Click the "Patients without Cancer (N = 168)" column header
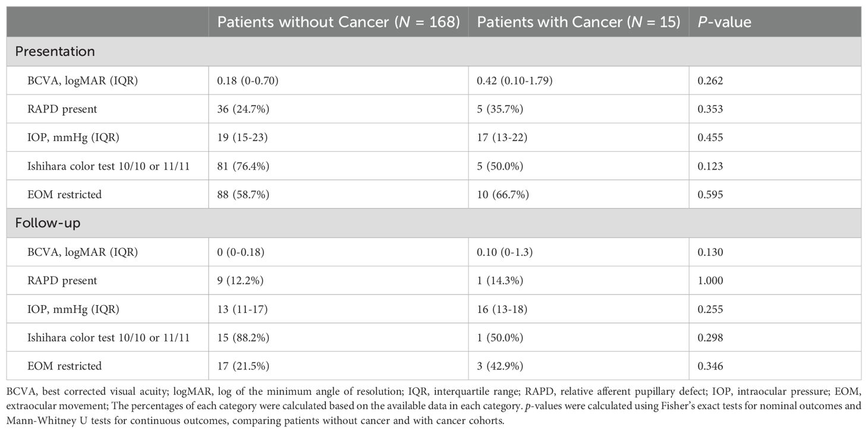The width and height of the screenshot is (868, 433). click(x=338, y=23)
